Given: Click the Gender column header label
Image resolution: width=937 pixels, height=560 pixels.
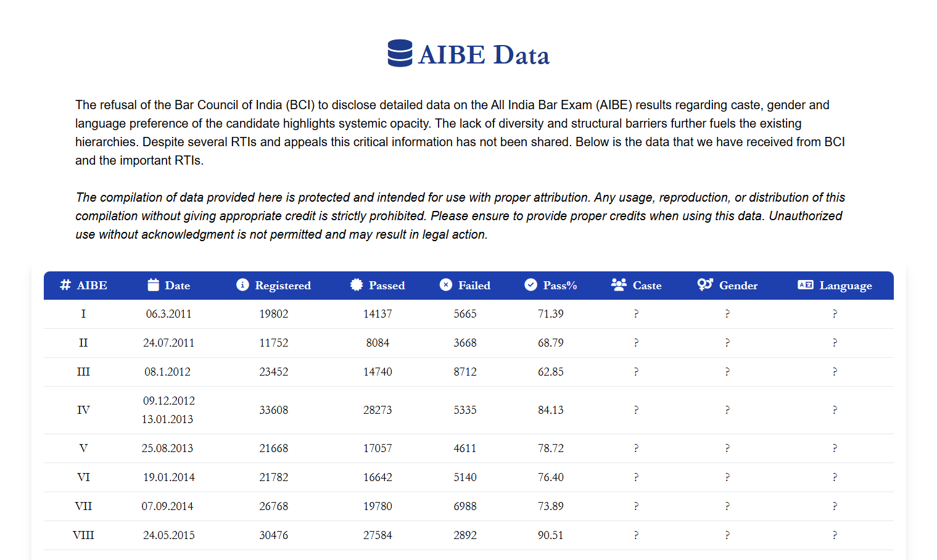Looking at the screenshot, I should pyautogui.click(x=738, y=286).
